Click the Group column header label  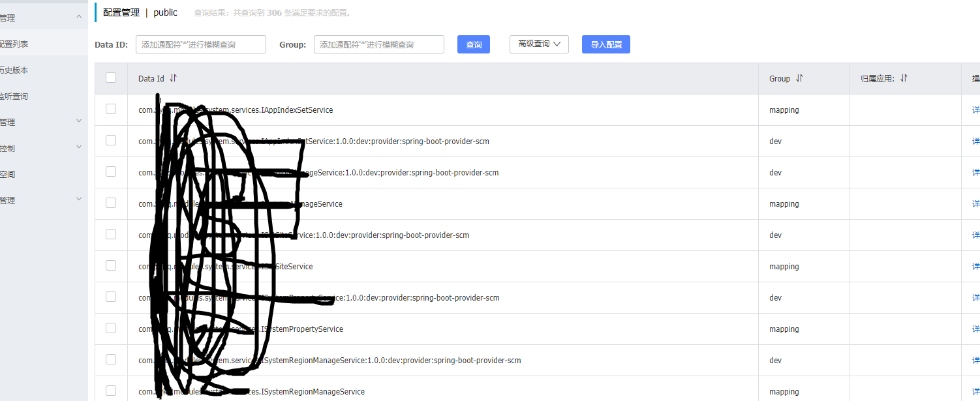(x=780, y=78)
